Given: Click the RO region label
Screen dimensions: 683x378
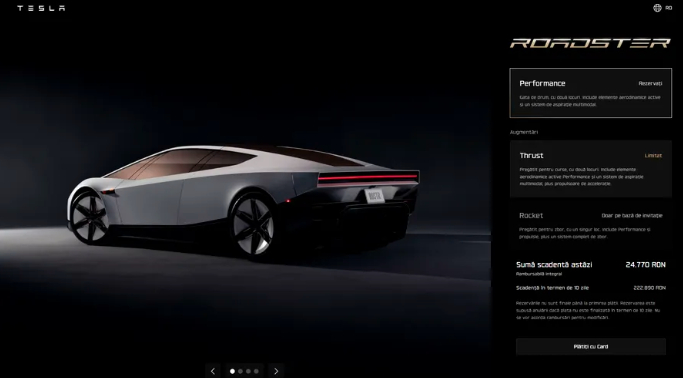Looking at the screenshot, I should (669, 8).
